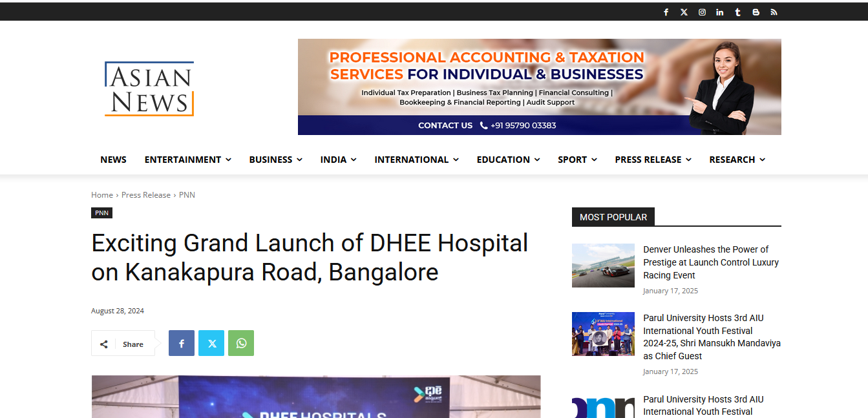The height and width of the screenshot is (418, 868).
Task: Click the X (Twitter) icon in the top bar
Action: (x=684, y=12)
